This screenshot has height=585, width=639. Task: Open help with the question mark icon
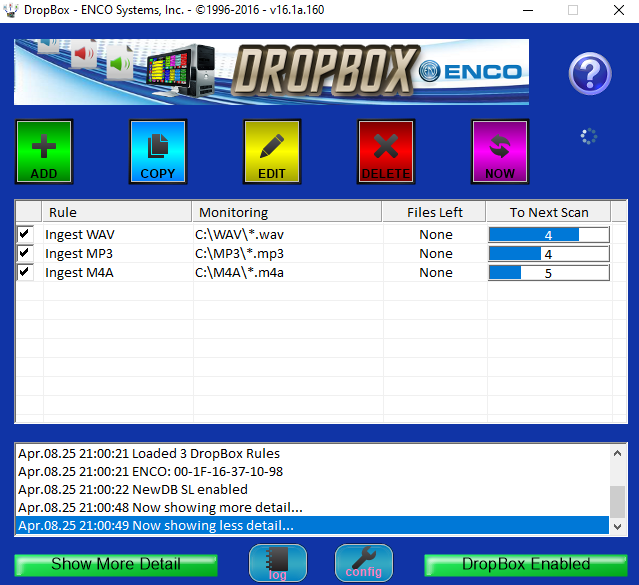(590, 73)
